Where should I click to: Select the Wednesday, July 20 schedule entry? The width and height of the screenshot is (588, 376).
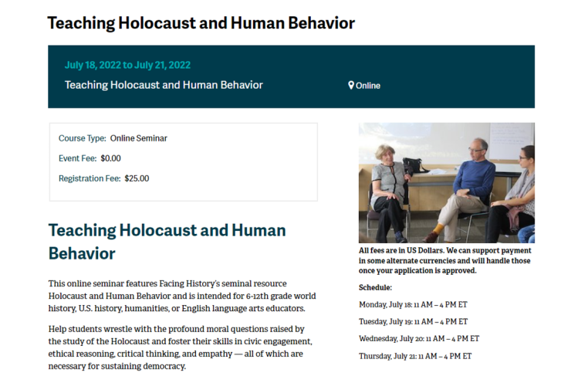(419, 338)
